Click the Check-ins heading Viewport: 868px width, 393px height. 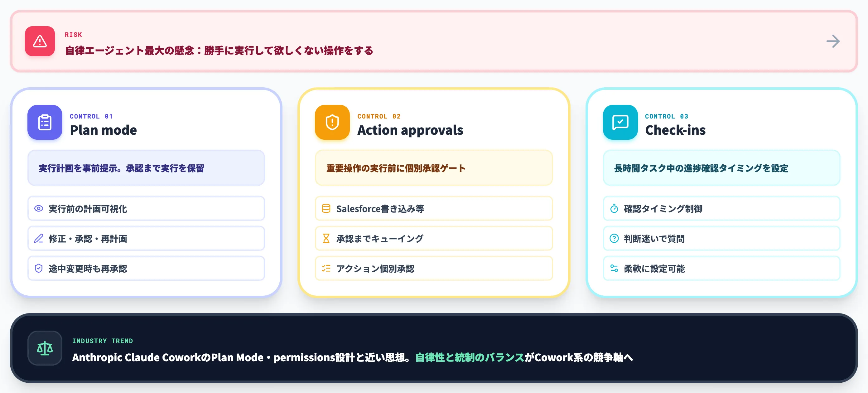point(675,130)
